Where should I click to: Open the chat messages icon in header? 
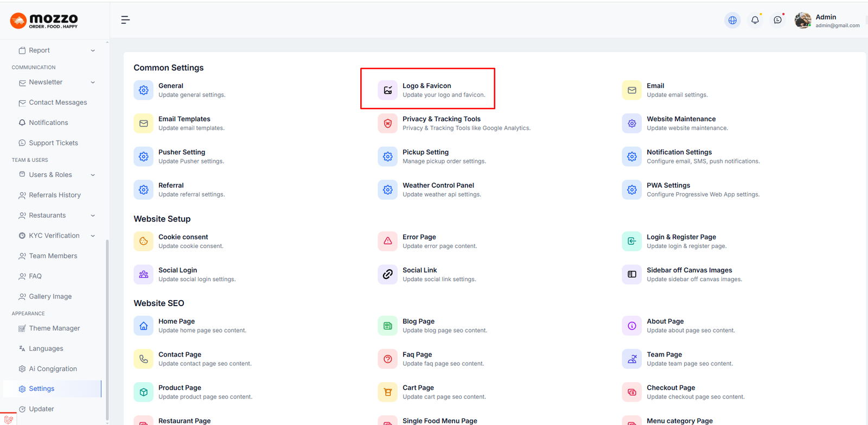[x=778, y=20]
